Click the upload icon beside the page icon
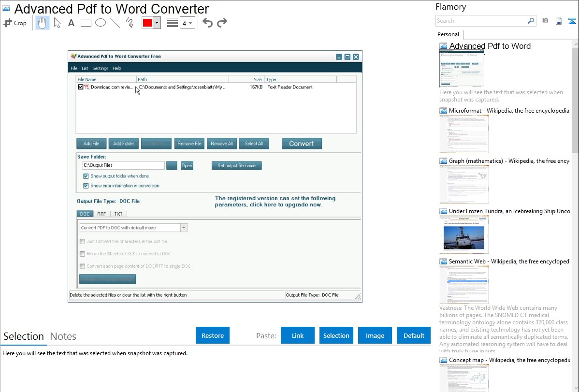Viewport: 579px width, 392px height. (x=572, y=21)
